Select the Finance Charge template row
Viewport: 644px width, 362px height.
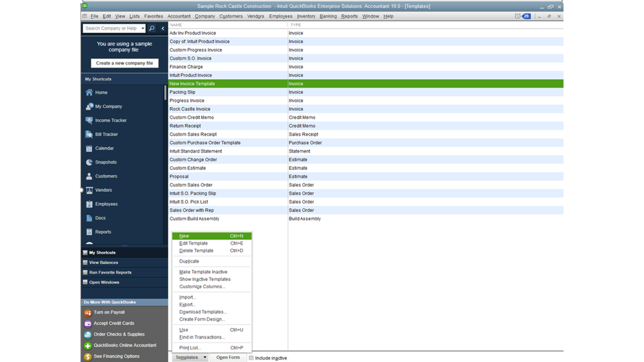366,67
